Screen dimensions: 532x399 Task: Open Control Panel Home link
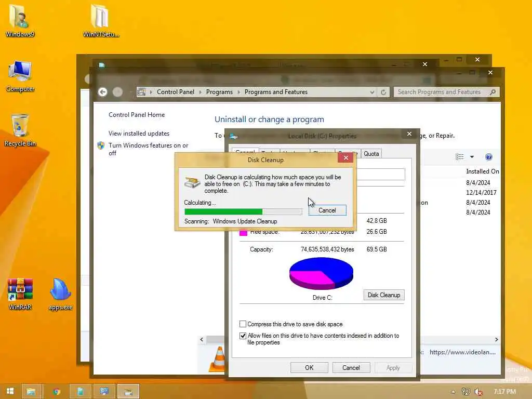click(x=137, y=115)
